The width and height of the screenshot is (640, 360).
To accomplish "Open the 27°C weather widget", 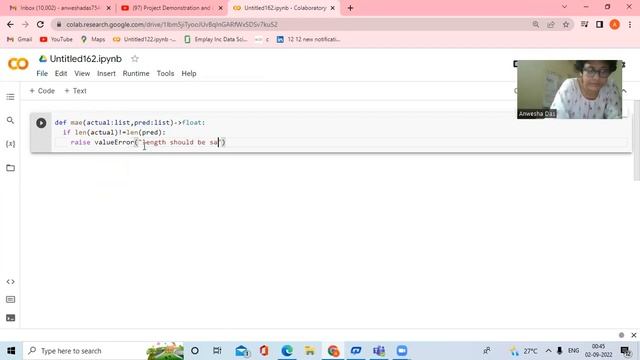I will (523, 351).
